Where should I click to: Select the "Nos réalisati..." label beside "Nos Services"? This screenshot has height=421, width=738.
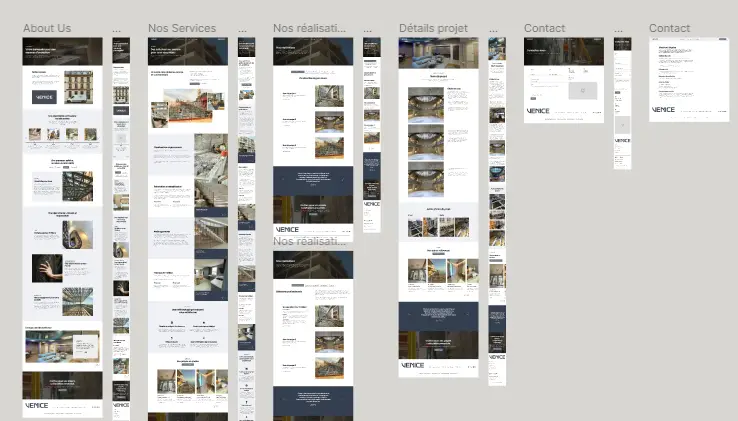[309, 28]
